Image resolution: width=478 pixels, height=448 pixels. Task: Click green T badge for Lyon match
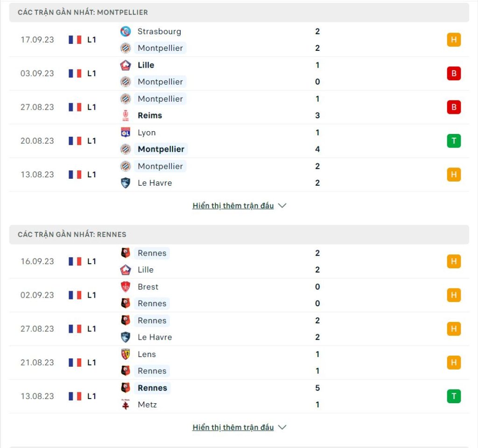454,141
